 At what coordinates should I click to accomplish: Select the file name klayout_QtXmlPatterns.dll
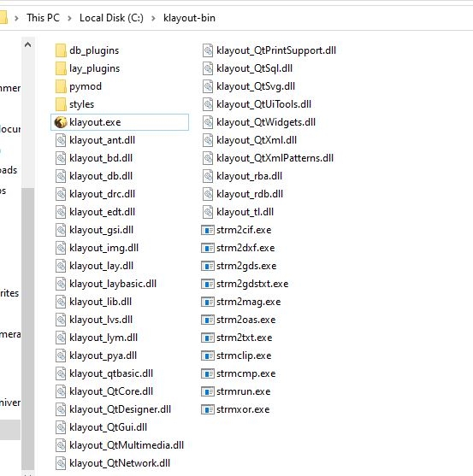[275, 158]
